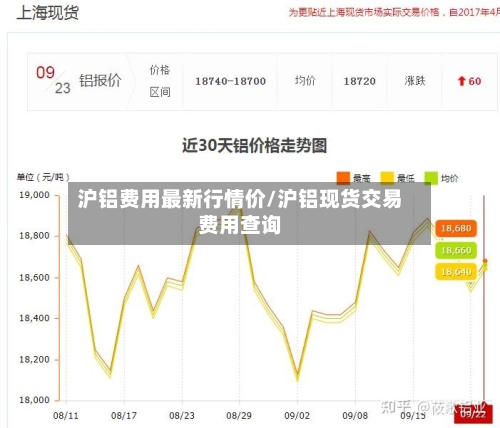Click the price range 18740-18700
The width and height of the screenshot is (500, 428).
tap(230, 81)
